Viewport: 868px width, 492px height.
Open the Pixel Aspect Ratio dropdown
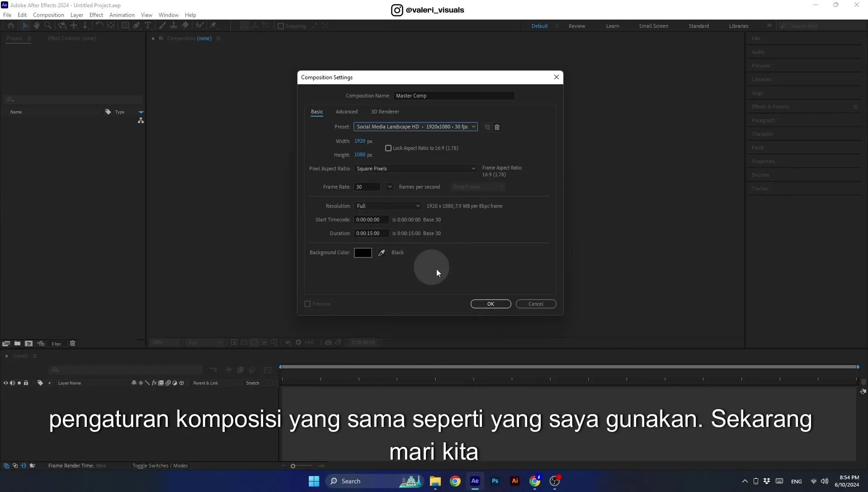coord(415,169)
